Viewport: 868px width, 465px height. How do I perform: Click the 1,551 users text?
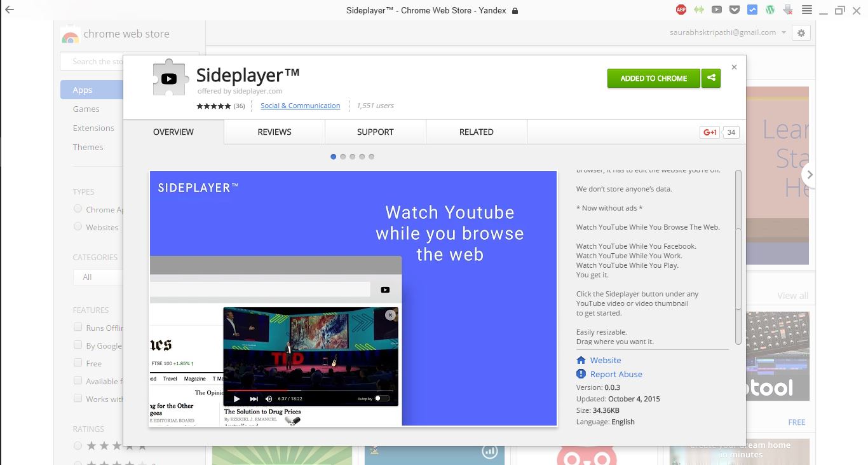[x=376, y=106]
